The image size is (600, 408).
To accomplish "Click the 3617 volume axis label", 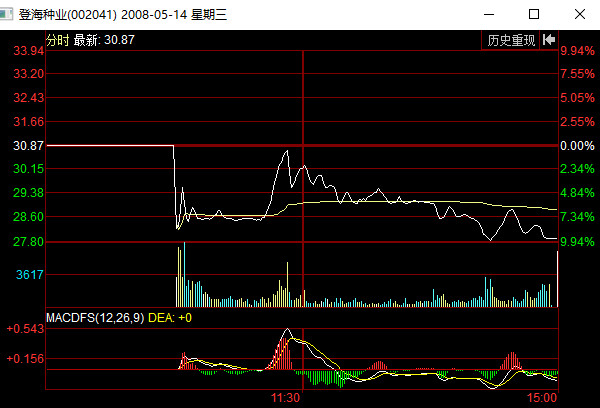I will tap(28, 274).
